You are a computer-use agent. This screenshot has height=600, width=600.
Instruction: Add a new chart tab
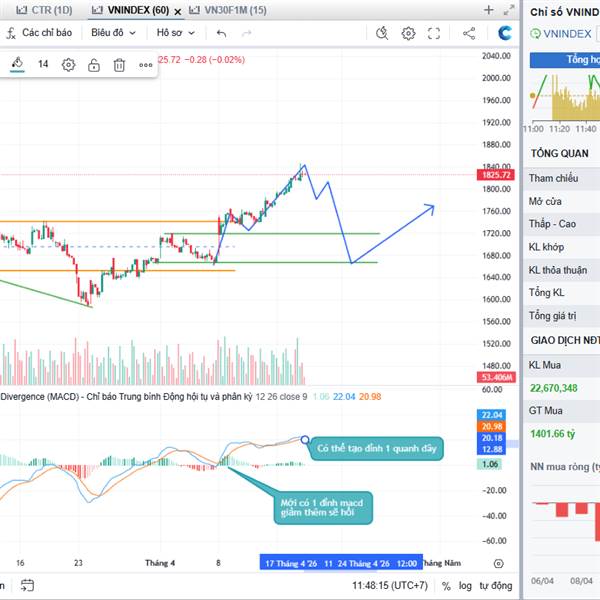(x=488, y=10)
